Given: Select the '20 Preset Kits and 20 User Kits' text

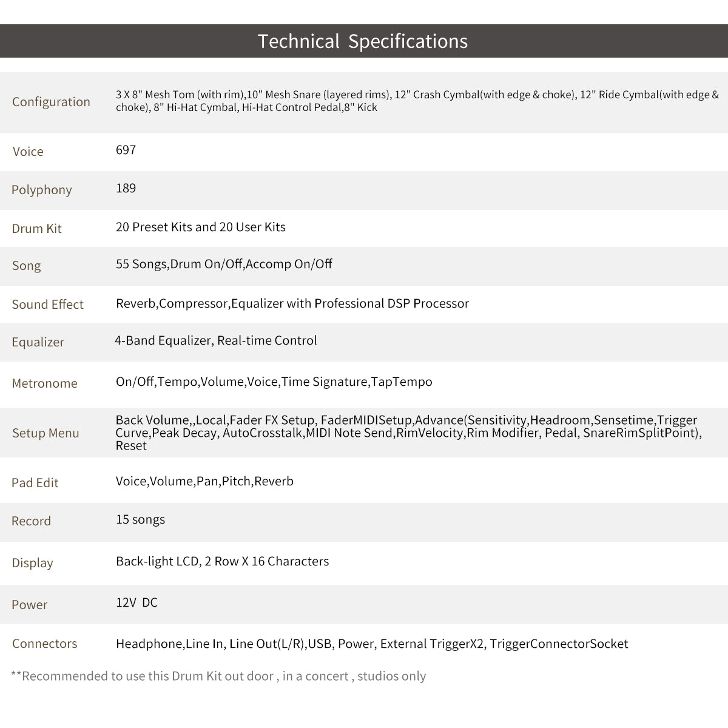Looking at the screenshot, I should coord(200,227).
